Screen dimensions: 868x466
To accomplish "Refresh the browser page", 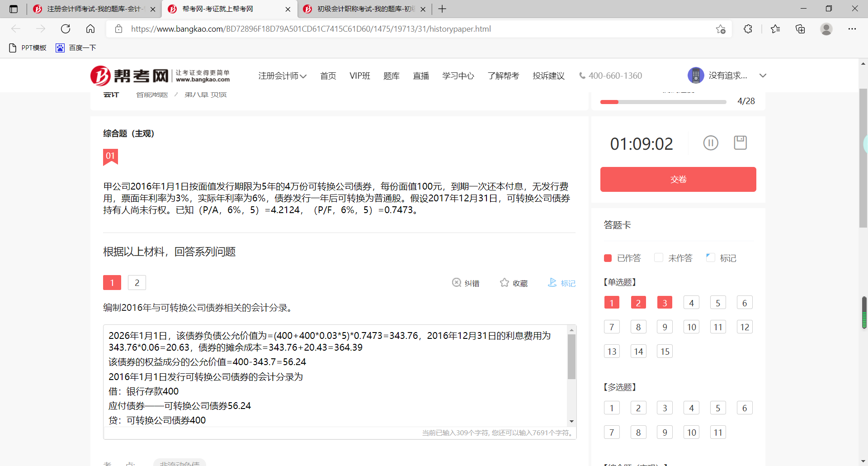I will pos(66,29).
